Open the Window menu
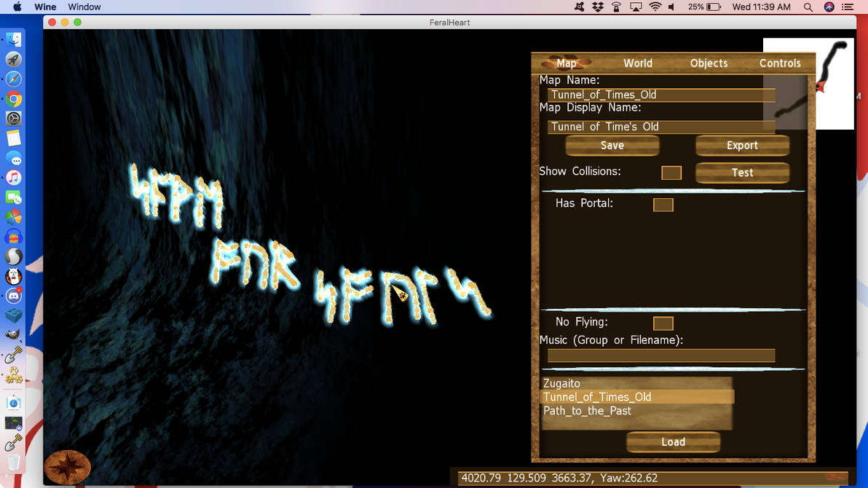 (84, 7)
